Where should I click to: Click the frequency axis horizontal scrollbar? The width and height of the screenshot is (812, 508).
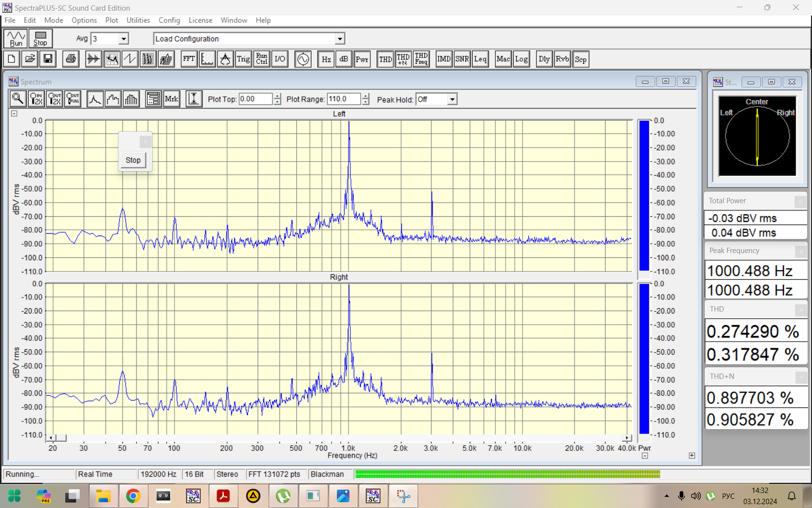pos(338,438)
